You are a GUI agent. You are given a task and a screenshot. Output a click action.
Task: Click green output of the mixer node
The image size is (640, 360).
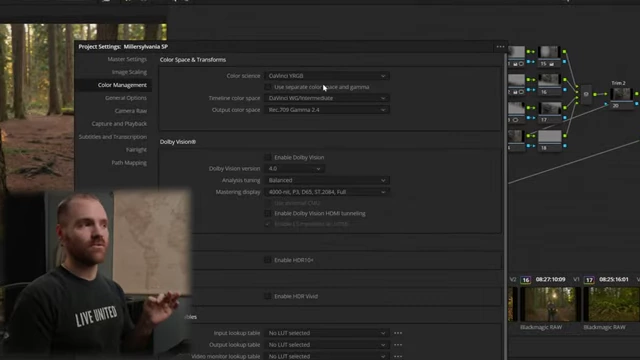(x=595, y=94)
